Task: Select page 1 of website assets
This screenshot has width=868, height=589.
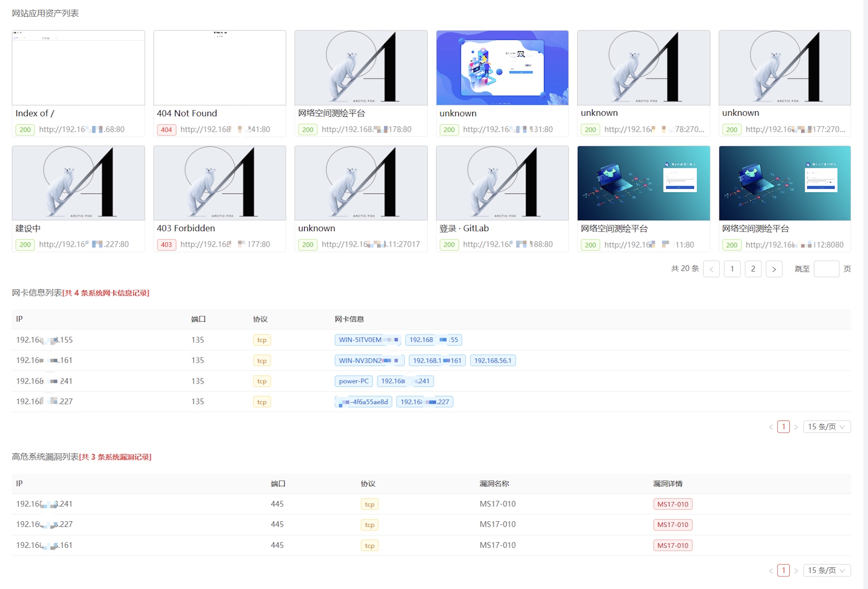Action: (x=732, y=269)
